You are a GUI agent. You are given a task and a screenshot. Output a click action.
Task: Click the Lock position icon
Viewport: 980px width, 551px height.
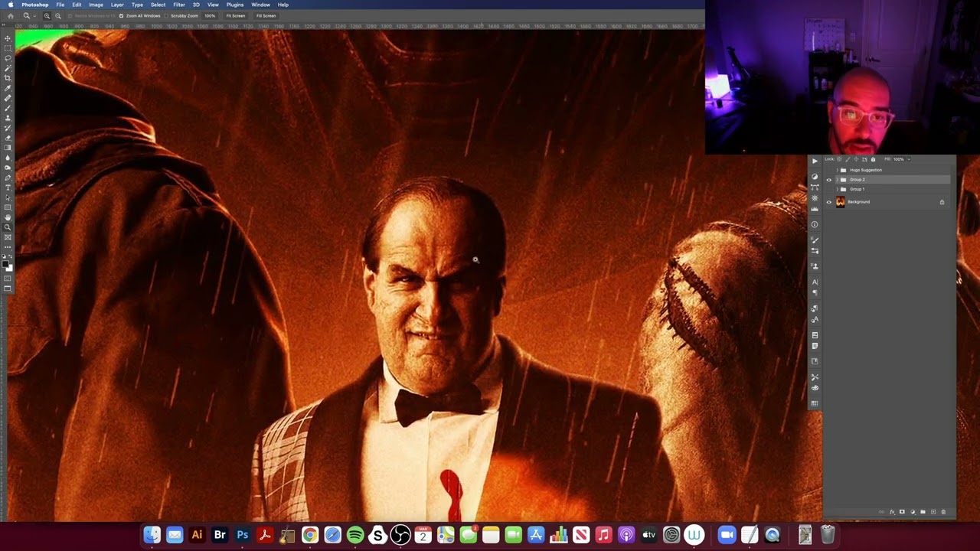tap(856, 159)
